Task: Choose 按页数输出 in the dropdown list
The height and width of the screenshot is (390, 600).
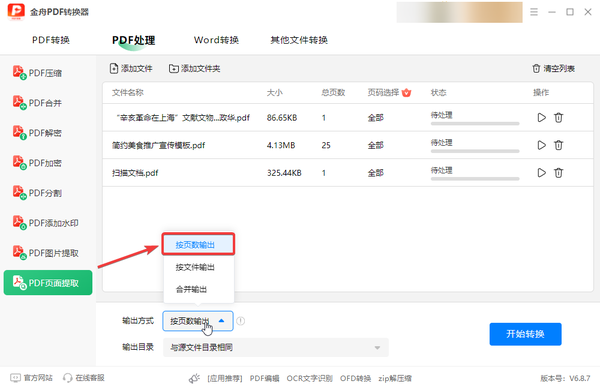Action: click(198, 244)
